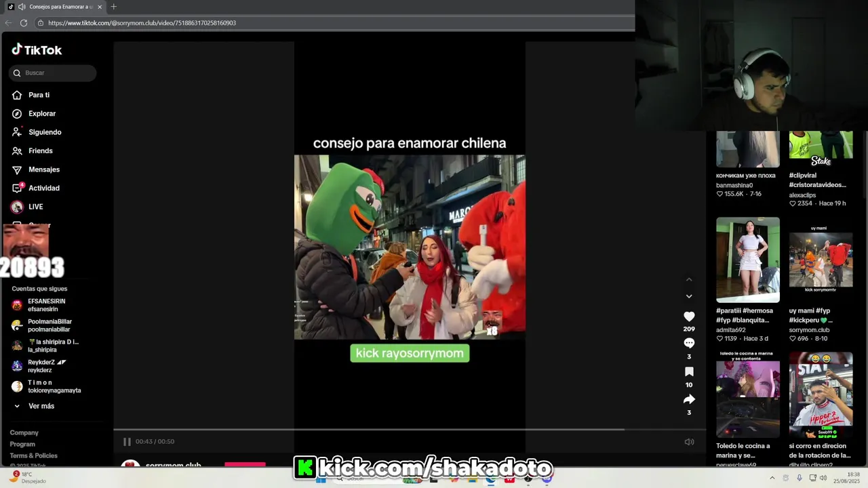Open the Company footer link
Screen dimensions: 868x488
24,432
